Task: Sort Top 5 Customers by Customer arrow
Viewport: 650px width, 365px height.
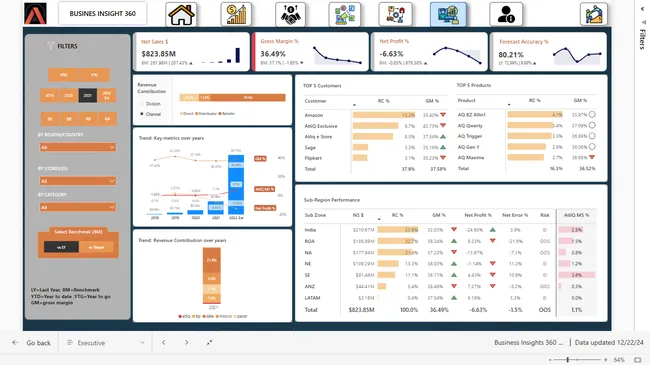Action: (x=354, y=105)
